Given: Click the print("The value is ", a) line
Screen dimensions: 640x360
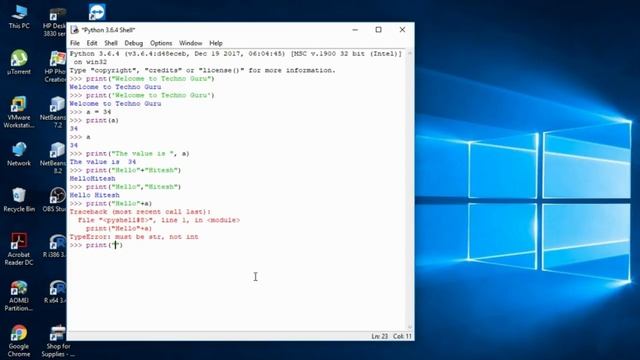Looking at the screenshot, I should click(129, 153).
